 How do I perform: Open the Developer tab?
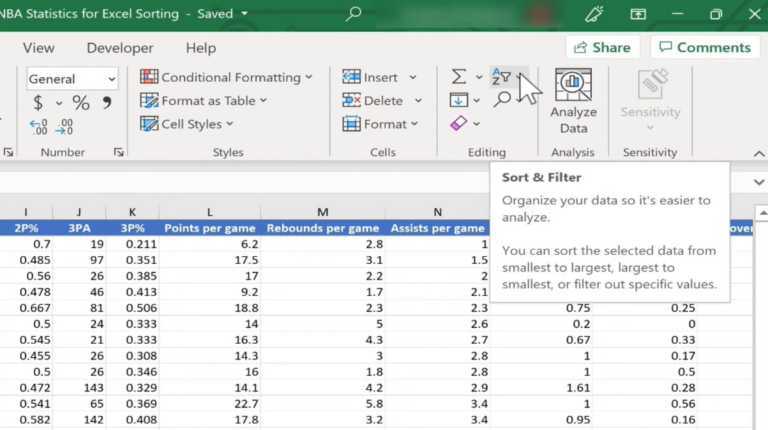120,48
